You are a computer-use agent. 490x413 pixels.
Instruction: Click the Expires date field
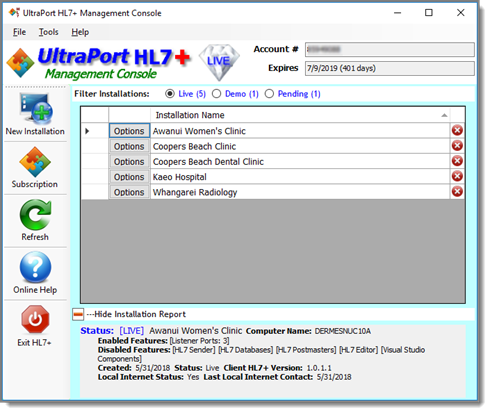click(389, 68)
